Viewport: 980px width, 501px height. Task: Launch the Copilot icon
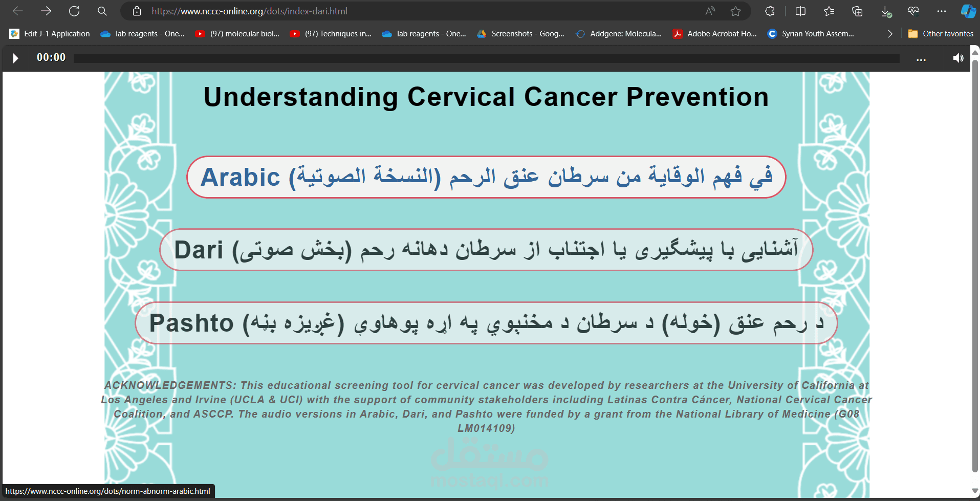(968, 11)
